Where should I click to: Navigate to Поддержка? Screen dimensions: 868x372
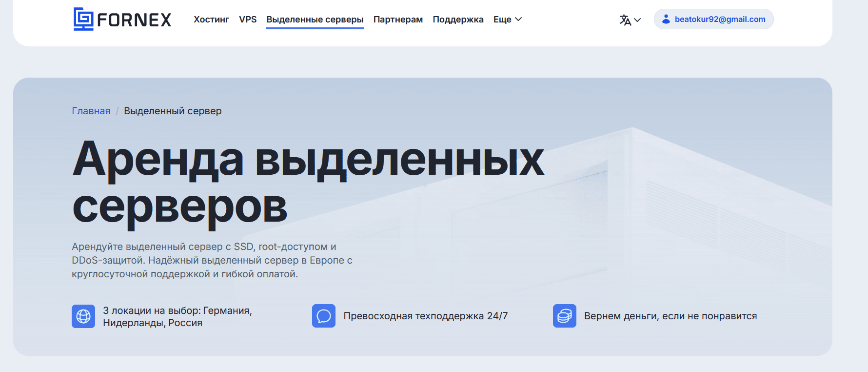458,20
